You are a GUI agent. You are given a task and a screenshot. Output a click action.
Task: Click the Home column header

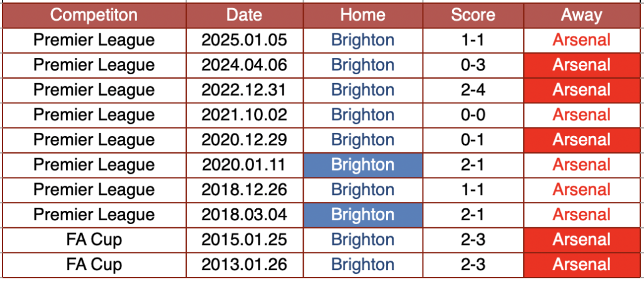pos(362,15)
